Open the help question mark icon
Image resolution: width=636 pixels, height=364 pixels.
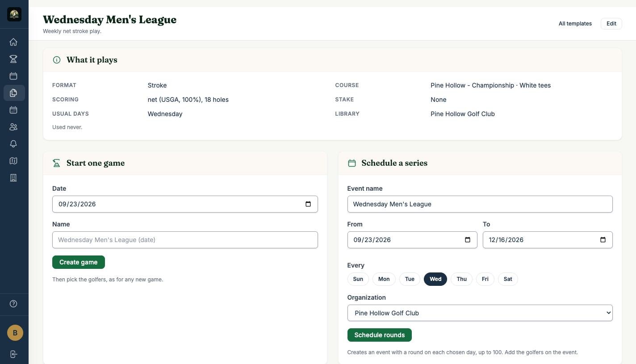(13, 304)
